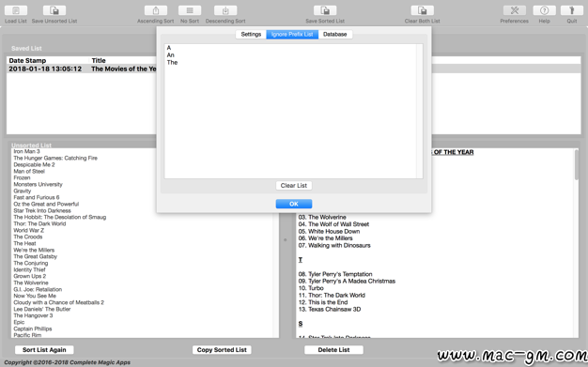Open the Help toolbar icon
Screen dimensions: 588x367
[544, 10]
